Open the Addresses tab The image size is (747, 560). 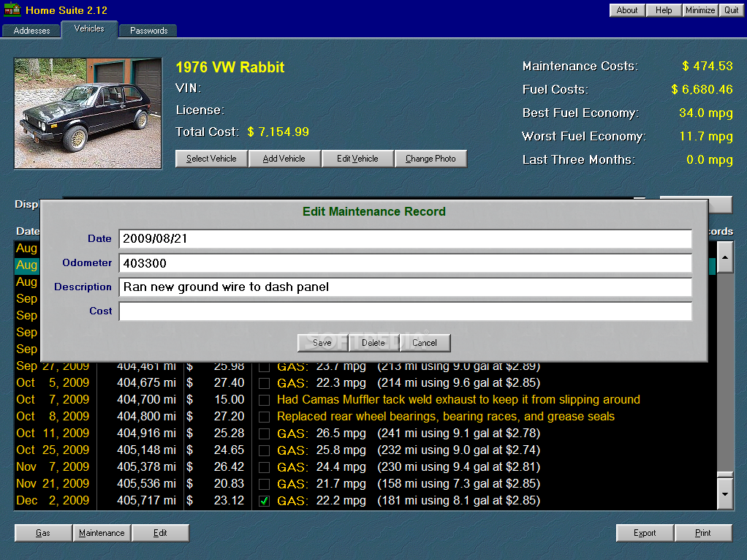point(31,31)
